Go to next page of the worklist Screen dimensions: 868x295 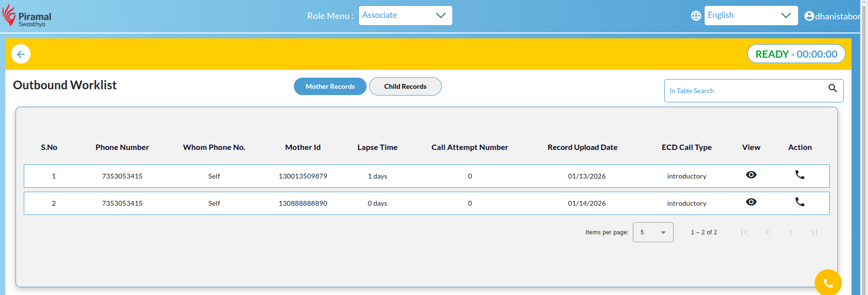(790, 232)
